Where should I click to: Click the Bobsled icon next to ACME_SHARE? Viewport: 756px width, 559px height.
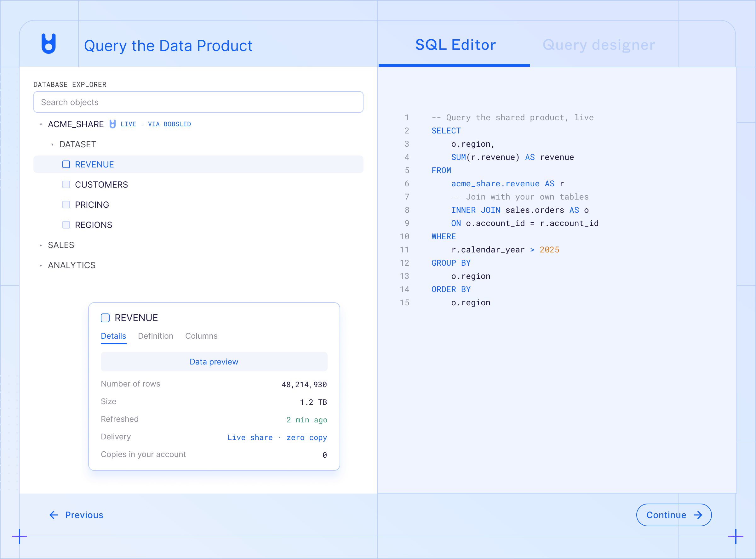pyautogui.click(x=112, y=124)
